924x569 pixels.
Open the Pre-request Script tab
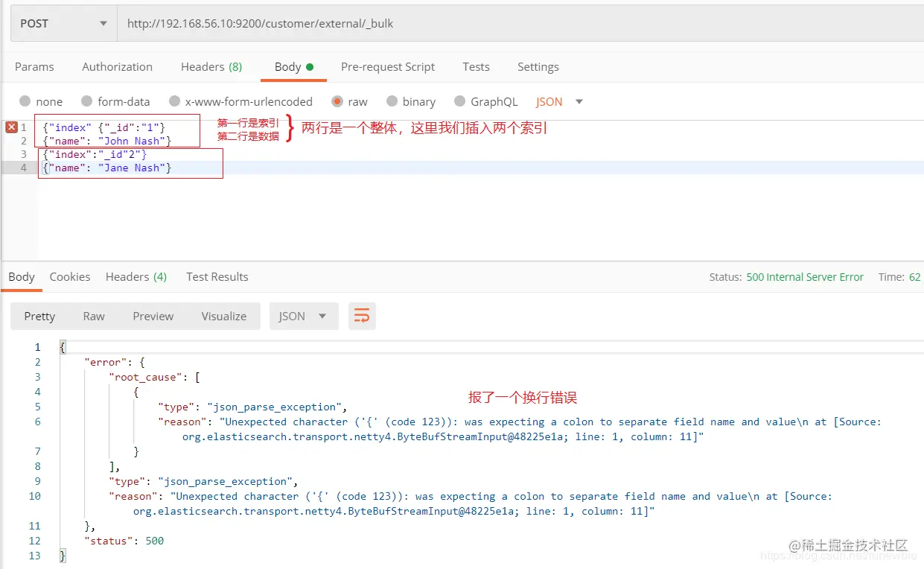388,67
